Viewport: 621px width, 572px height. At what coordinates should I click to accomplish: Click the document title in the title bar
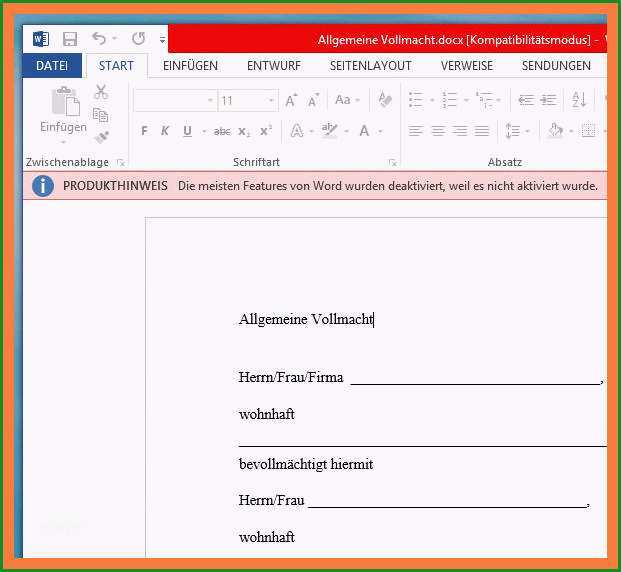pyautogui.click(x=454, y=40)
